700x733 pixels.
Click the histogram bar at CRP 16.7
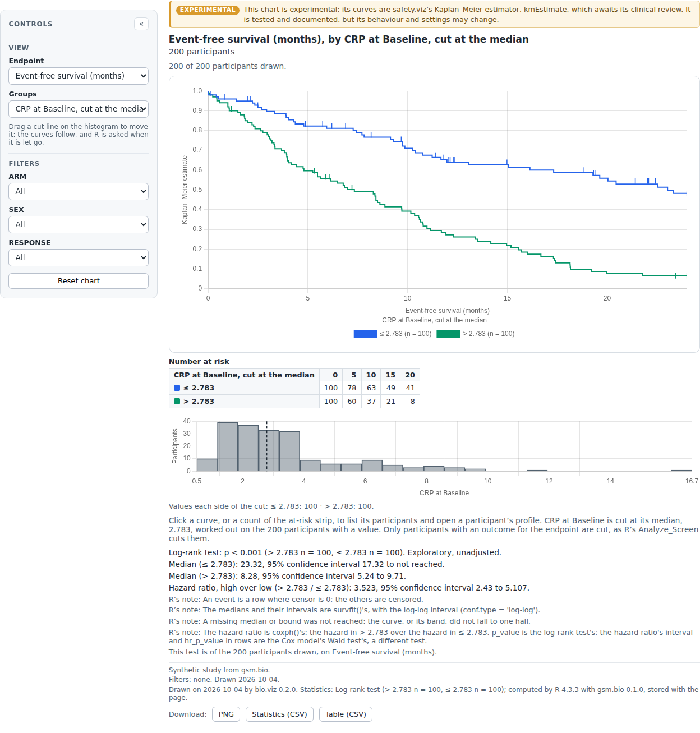point(681,471)
